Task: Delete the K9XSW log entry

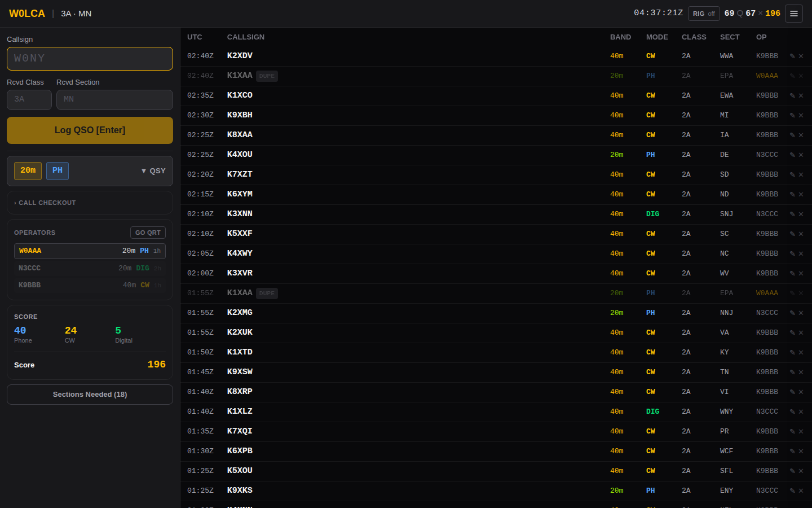Action: 801,372
